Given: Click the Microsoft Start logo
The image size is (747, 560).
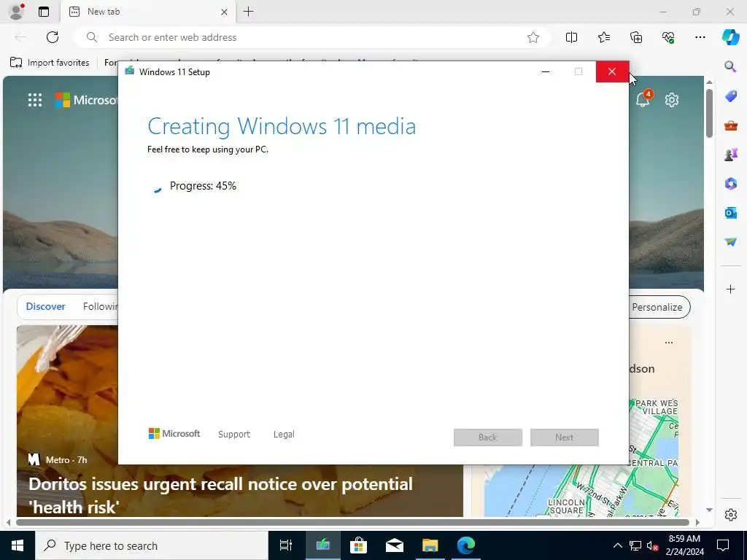Looking at the screenshot, I should 86,100.
